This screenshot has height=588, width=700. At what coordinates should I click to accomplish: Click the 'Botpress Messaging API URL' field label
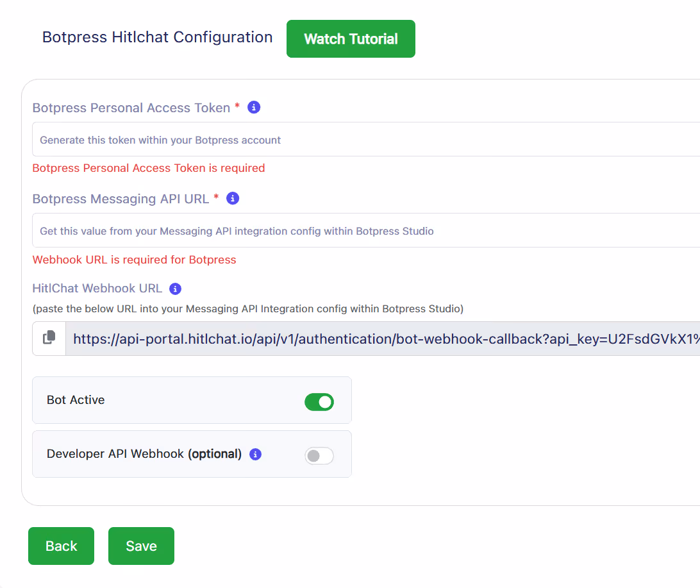(121, 199)
